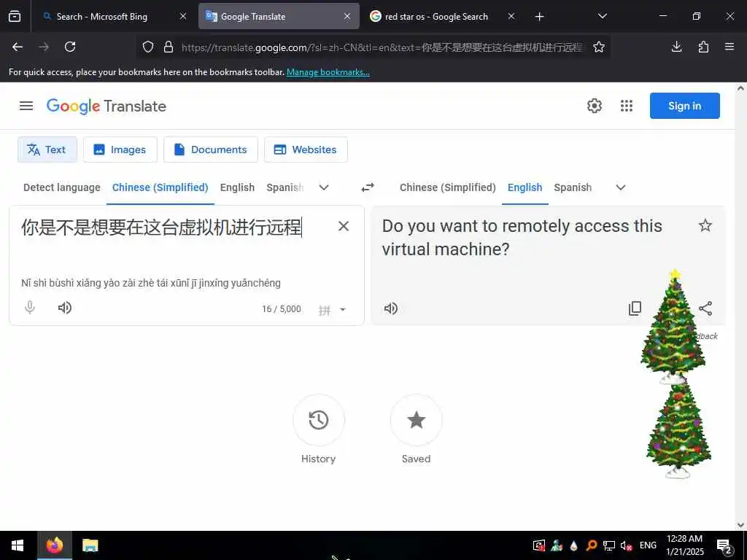This screenshot has height=560, width=747.
Task: Switch to Images translation mode
Action: tap(120, 149)
